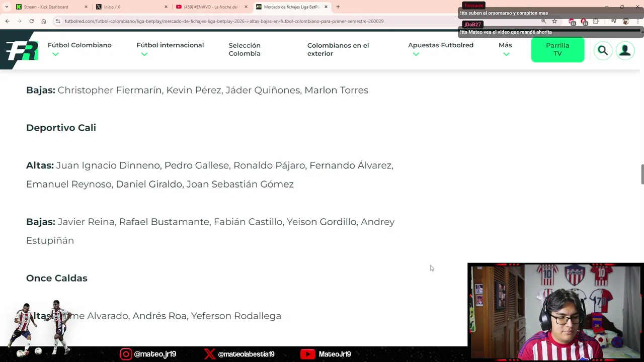The width and height of the screenshot is (644, 362).
Task: Open Selección Colombia menu item
Action: [245, 49]
